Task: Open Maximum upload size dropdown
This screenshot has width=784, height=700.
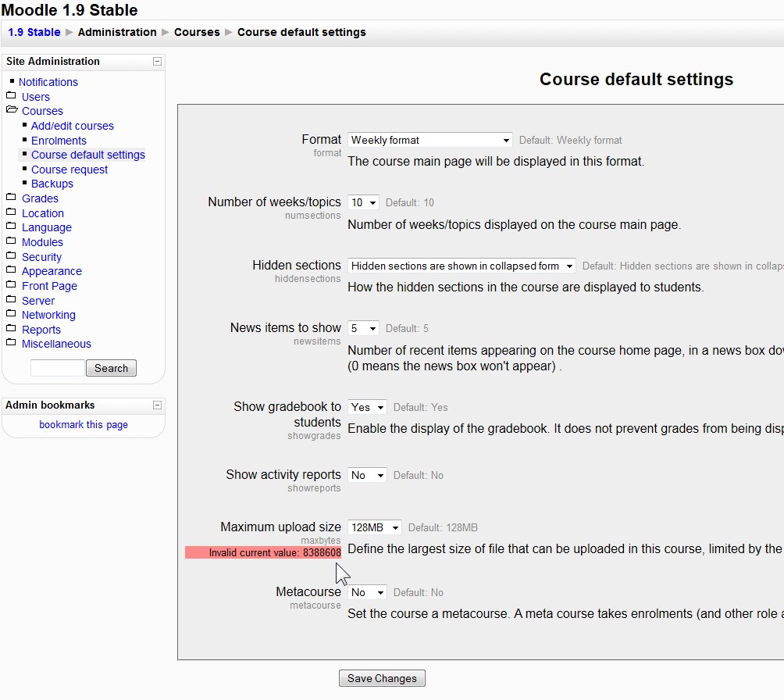Action: click(375, 527)
